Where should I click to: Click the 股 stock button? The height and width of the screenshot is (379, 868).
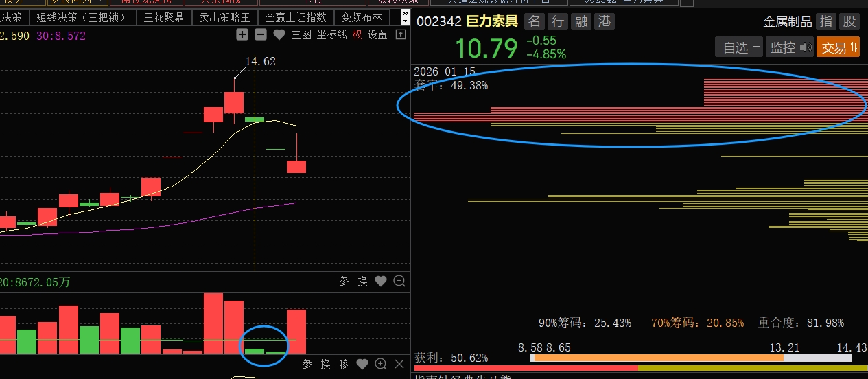pyautogui.click(x=849, y=22)
